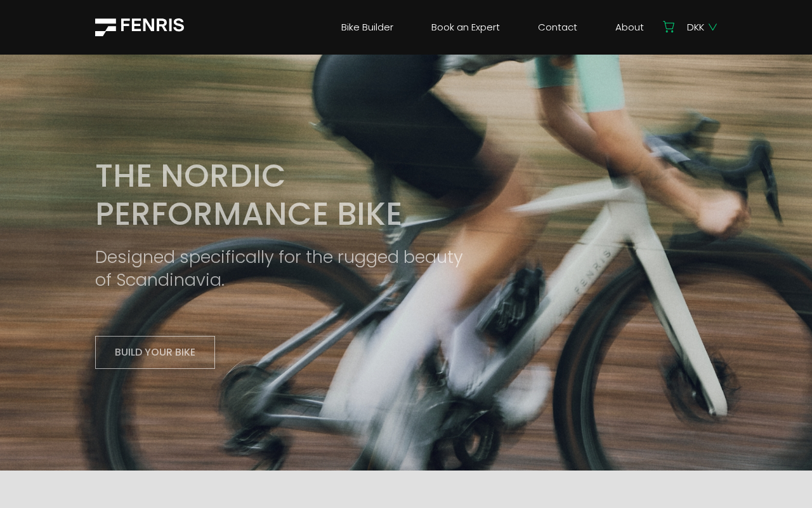Click the Nordic Performance Bike headline

[249, 195]
